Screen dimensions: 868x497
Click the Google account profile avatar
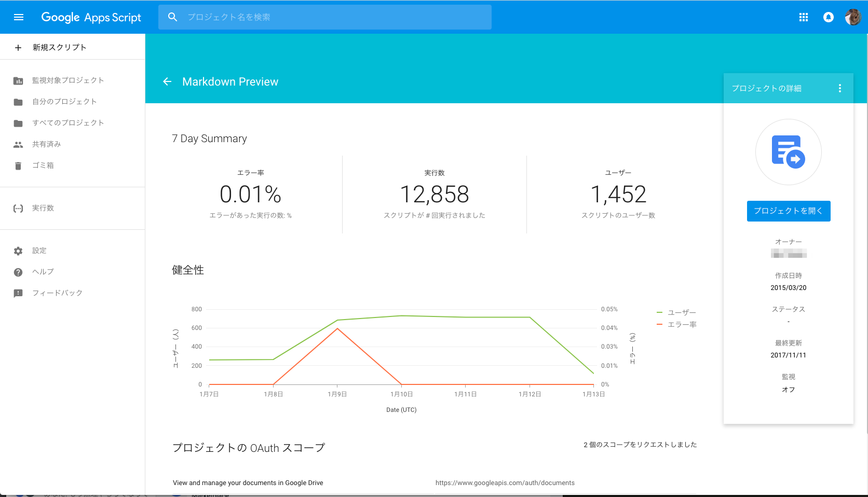[x=853, y=17]
